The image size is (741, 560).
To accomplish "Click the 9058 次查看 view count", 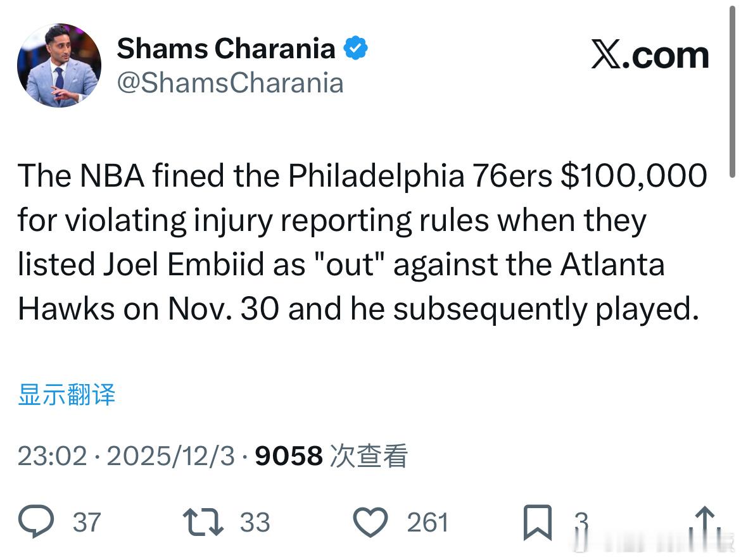I will tap(331, 454).
